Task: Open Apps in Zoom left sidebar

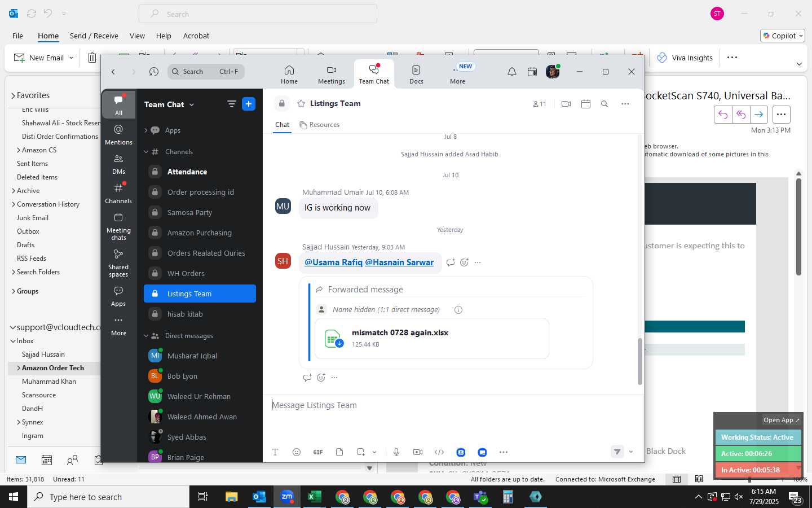Action: (118, 296)
